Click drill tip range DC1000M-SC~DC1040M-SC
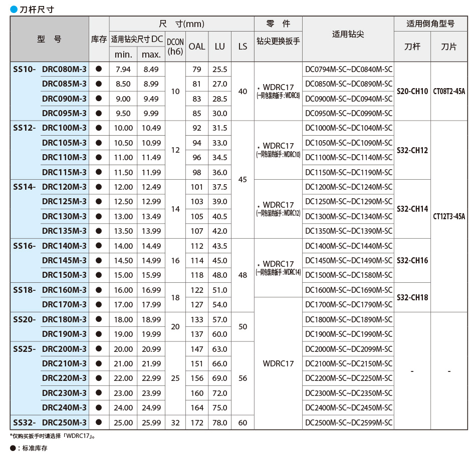The height and width of the screenshot is (462, 476). coord(349,128)
